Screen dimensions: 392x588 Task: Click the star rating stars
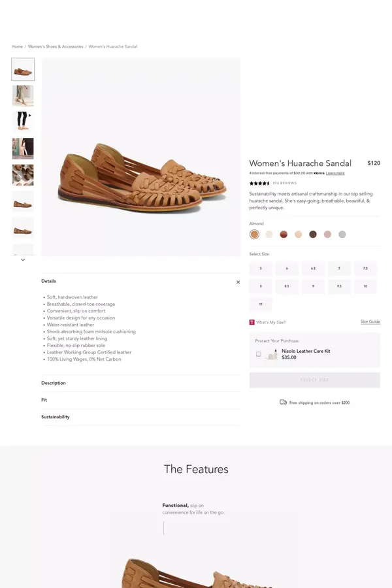click(x=258, y=182)
